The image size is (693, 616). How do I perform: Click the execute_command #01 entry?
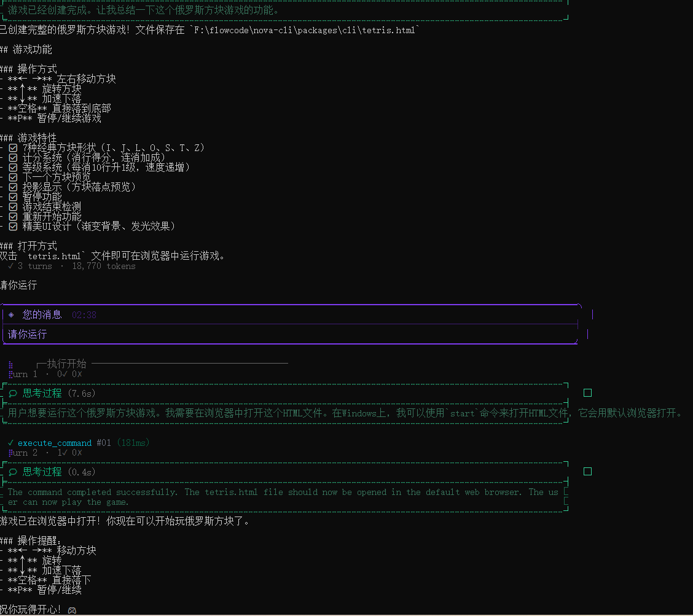(64, 443)
